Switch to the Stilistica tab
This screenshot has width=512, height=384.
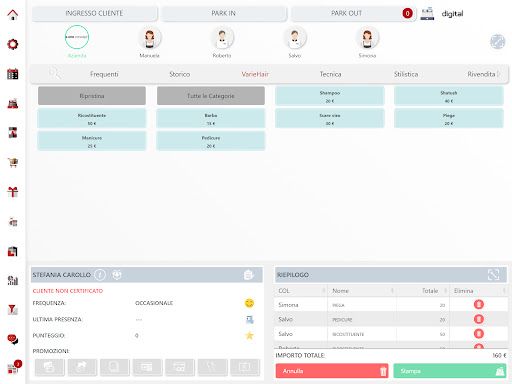tap(406, 74)
